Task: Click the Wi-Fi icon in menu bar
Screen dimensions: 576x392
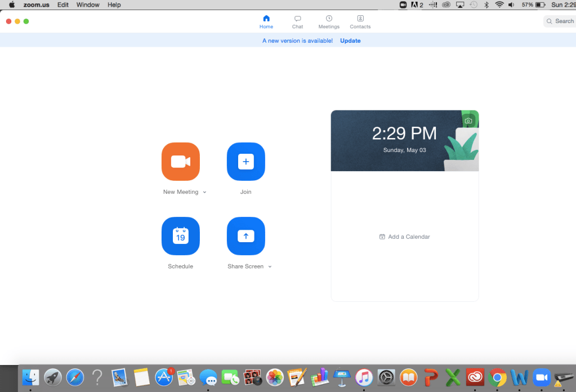Action: pyautogui.click(x=499, y=5)
